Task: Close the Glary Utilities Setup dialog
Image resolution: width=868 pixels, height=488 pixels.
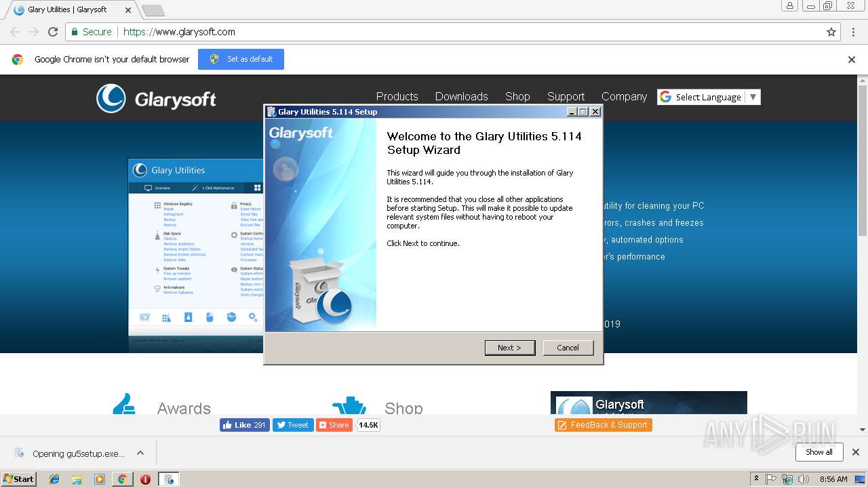Action: (595, 112)
